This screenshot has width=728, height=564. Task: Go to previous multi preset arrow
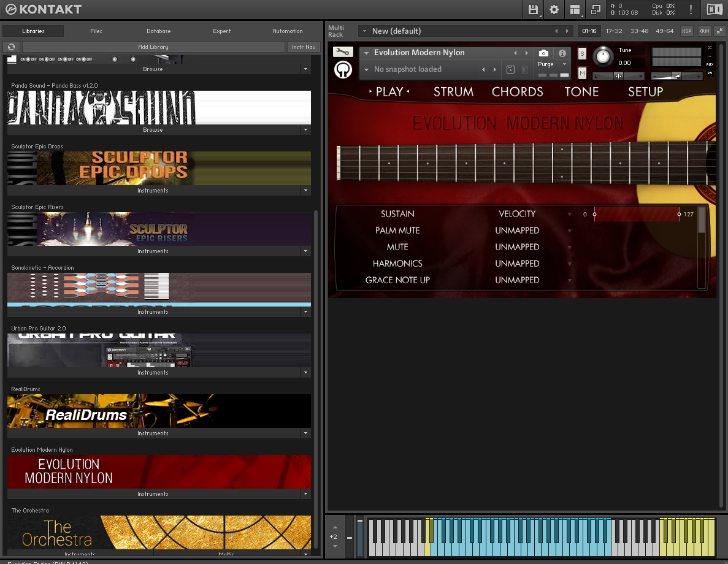click(x=556, y=31)
